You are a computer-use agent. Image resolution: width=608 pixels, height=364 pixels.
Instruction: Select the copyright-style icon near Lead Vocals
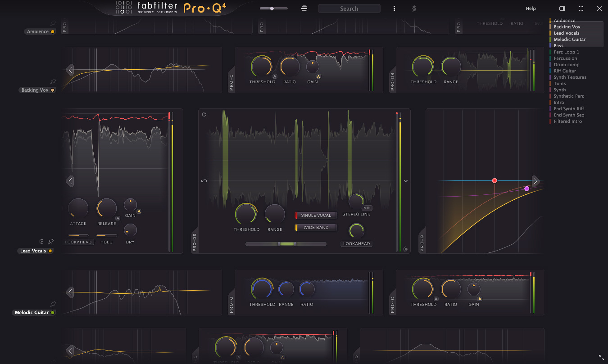42,241
